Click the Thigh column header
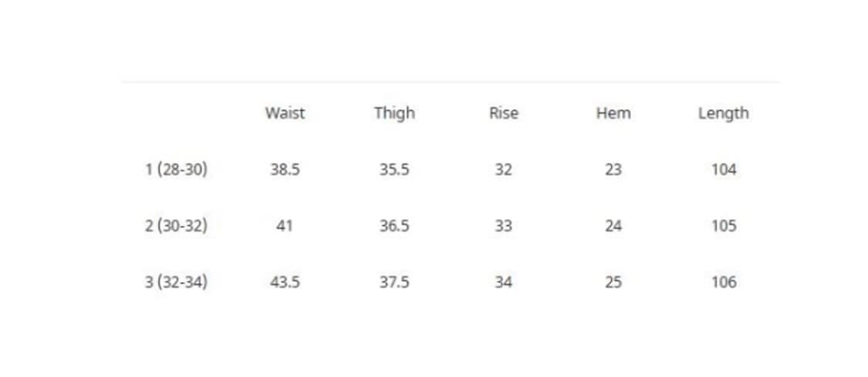868x377 pixels. pyautogui.click(x=394, y=113)
